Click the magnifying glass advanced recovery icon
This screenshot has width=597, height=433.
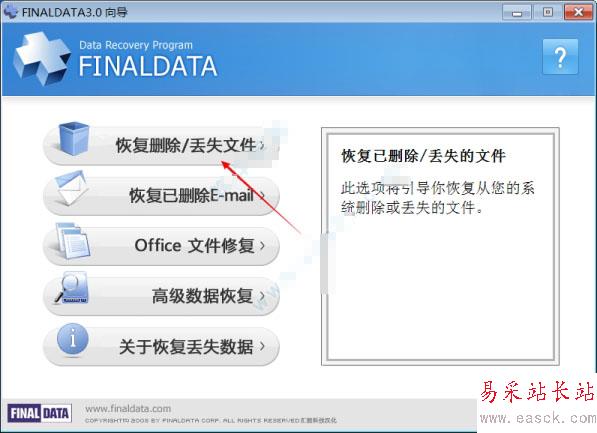(x=72, y=288)
